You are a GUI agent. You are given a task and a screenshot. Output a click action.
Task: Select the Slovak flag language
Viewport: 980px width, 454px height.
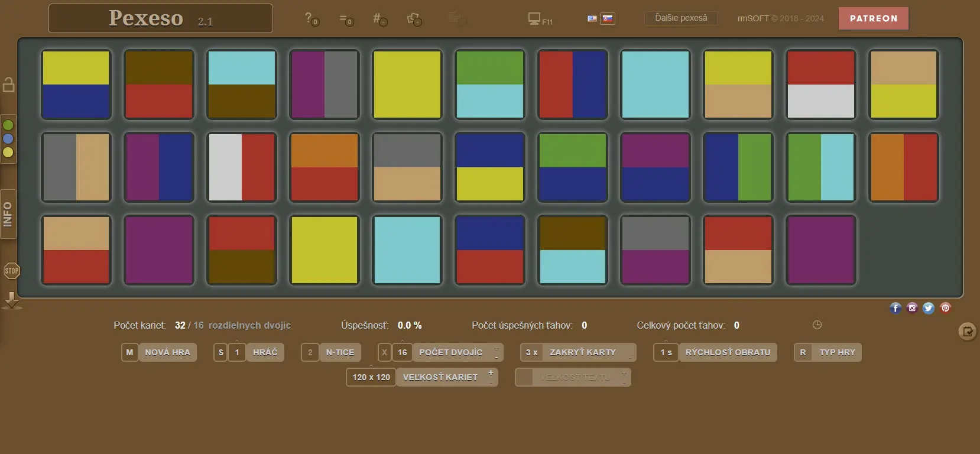(x=608, y=18)
